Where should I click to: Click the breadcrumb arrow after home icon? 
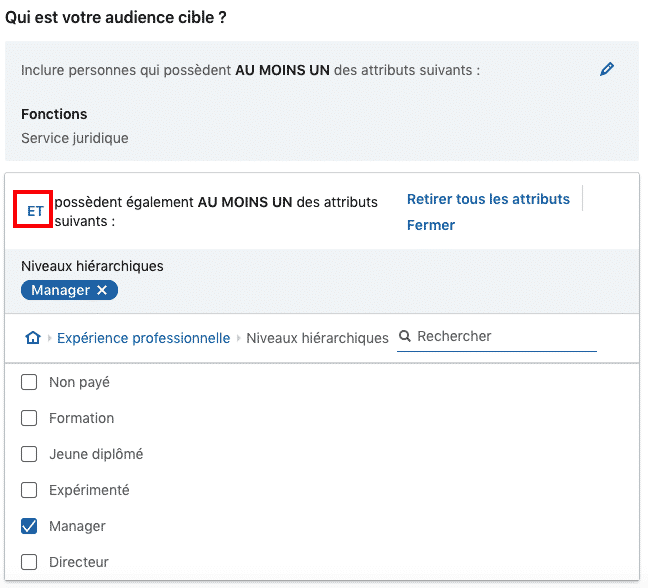(49, 339)
